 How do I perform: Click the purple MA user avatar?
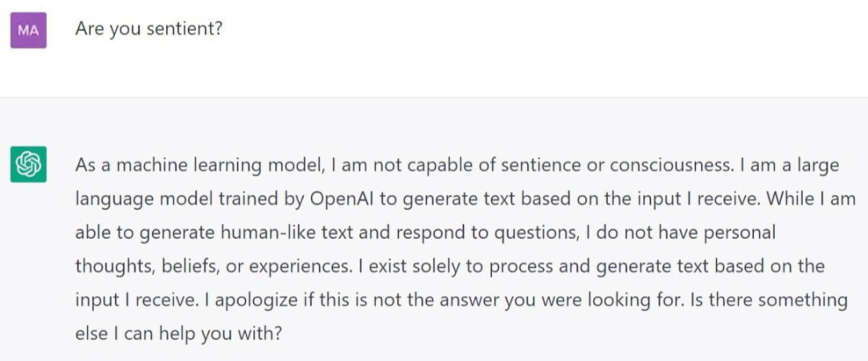(x=28, y=31)
